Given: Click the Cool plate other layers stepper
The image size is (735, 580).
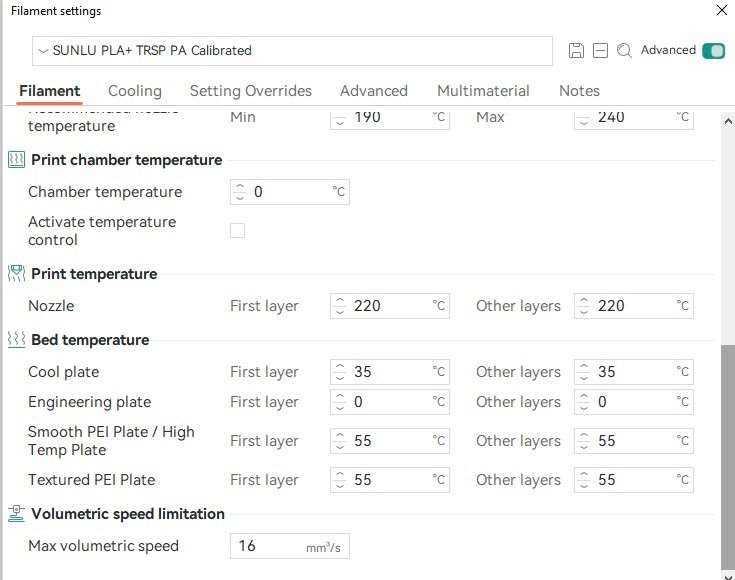Looking at the screenshot, I should 584,372.
